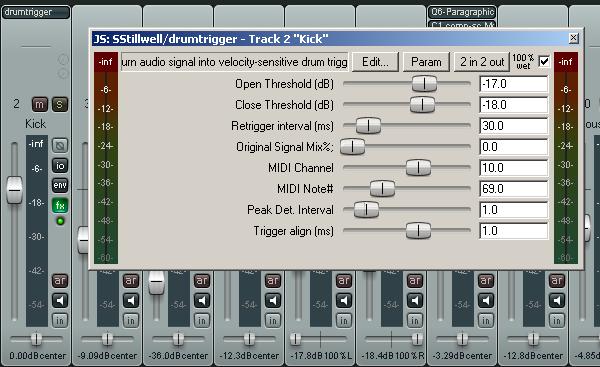Click the pan slider above 0.00dB center

(x=36, y=339)
